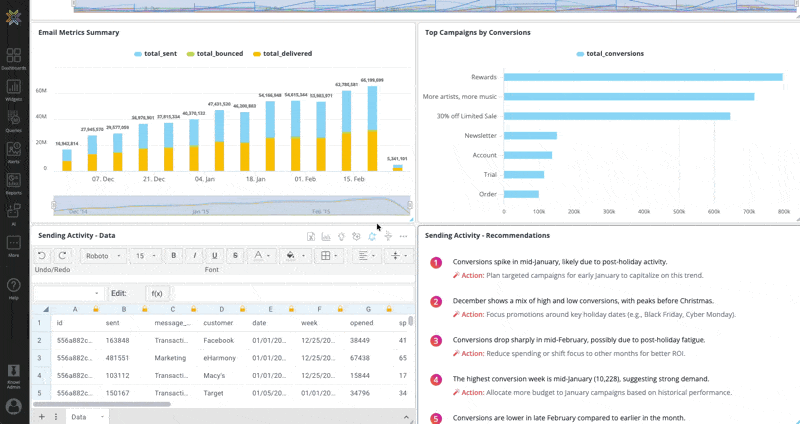The image size is (800, 424).
Task: Click the Excel export icon in Sending Activity header
Action: [x=311, y=236]
